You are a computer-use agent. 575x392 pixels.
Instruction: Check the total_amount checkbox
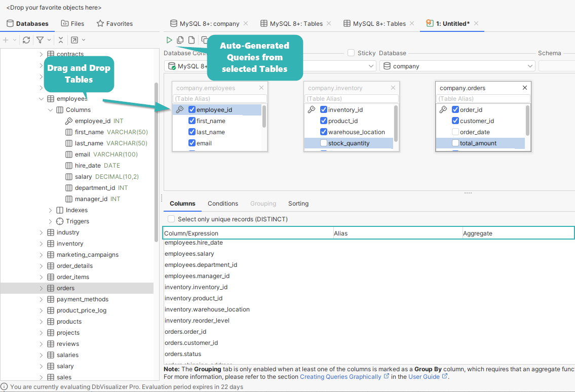coord(455,143)
